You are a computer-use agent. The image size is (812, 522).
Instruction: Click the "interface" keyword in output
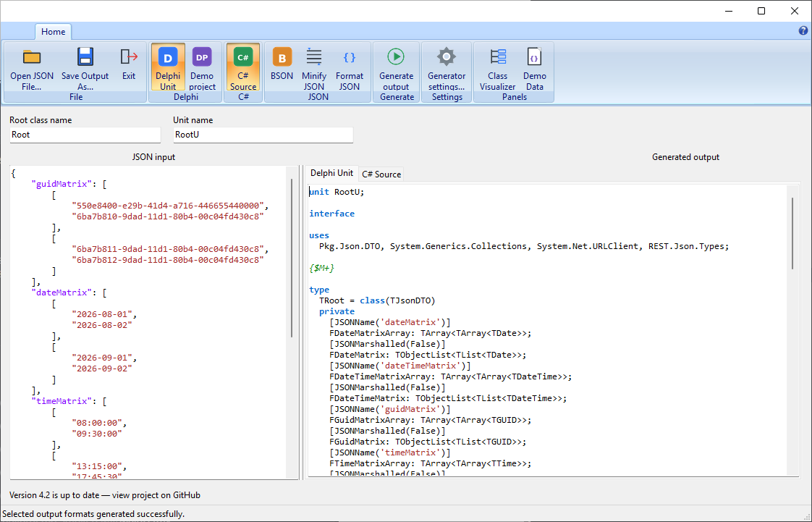332,214
